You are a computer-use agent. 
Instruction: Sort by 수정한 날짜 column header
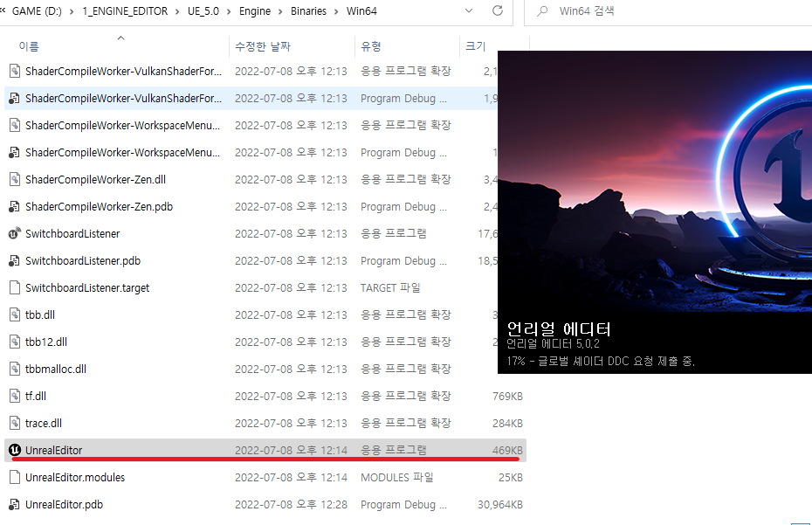click(x=263, y=46)
